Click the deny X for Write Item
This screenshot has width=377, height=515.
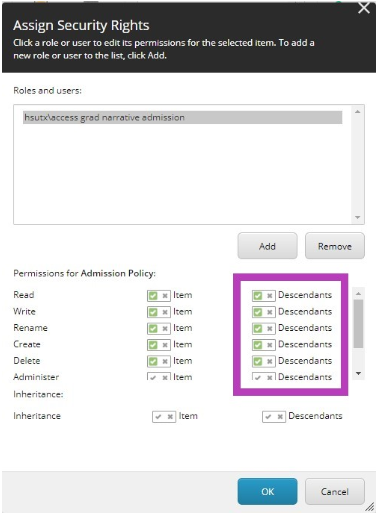165,312
